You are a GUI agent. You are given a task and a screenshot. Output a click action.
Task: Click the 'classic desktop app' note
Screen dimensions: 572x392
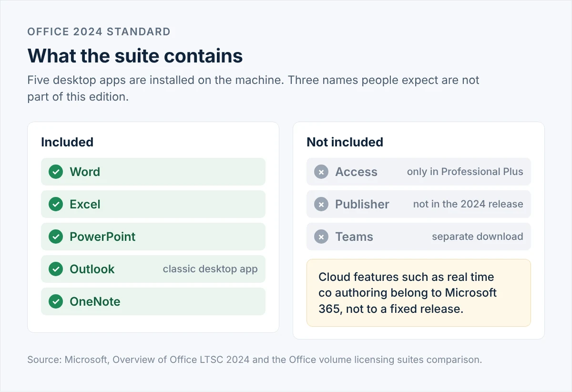(x=210, y=269)
